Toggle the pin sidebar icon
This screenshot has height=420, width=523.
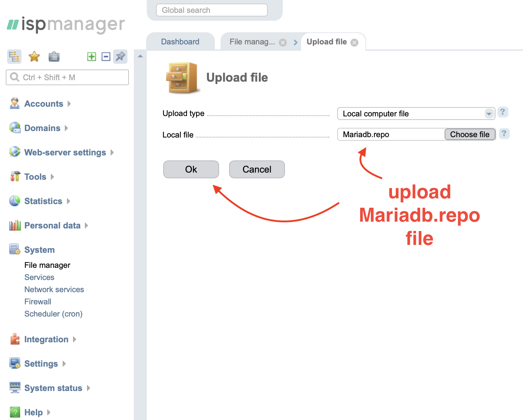click(120, 57)
